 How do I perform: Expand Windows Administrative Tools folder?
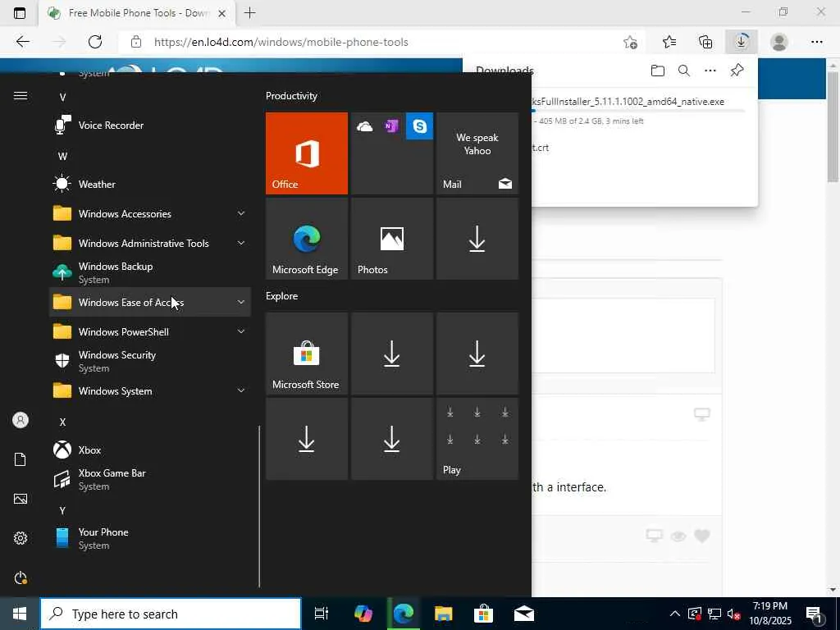pyautogui.click(x=150, y=243)
